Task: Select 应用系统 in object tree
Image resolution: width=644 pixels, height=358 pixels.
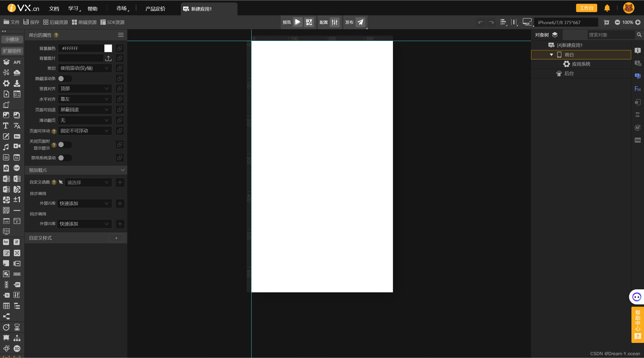Action: [x=581, y=64]
